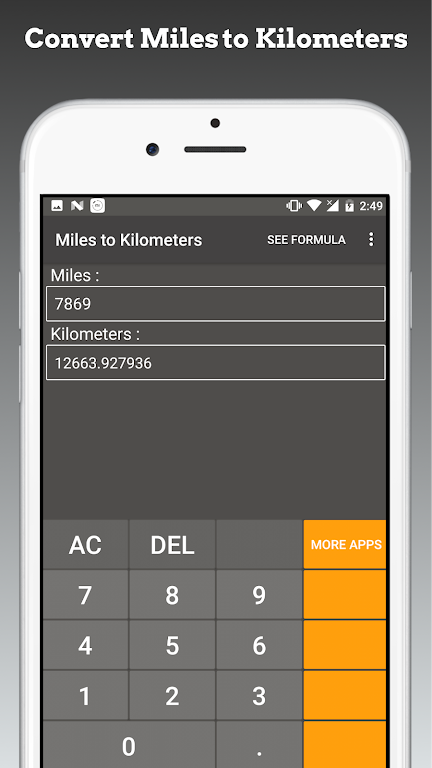Tap the cellular signal status icon
This screenshot has height=768, width=432.
click(x=333, y=206)
